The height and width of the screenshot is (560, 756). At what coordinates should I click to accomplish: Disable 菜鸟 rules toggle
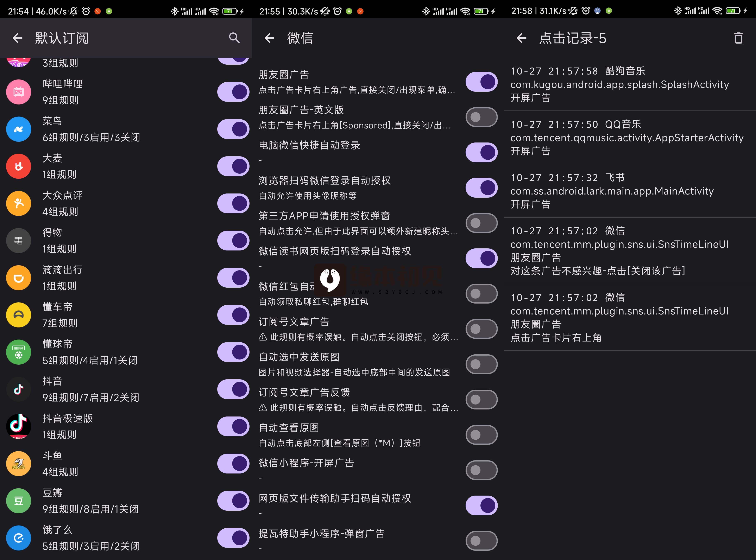coord(233,129)
